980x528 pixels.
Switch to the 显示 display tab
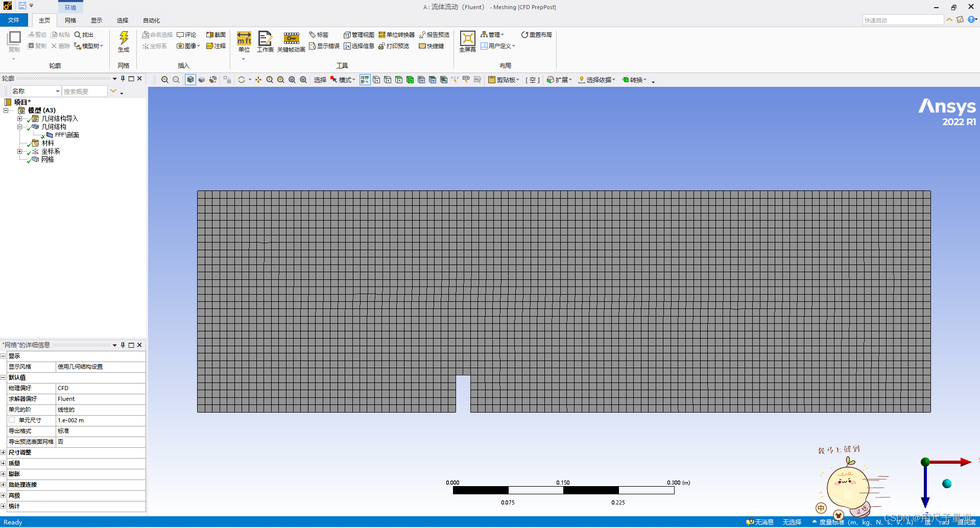97,20
